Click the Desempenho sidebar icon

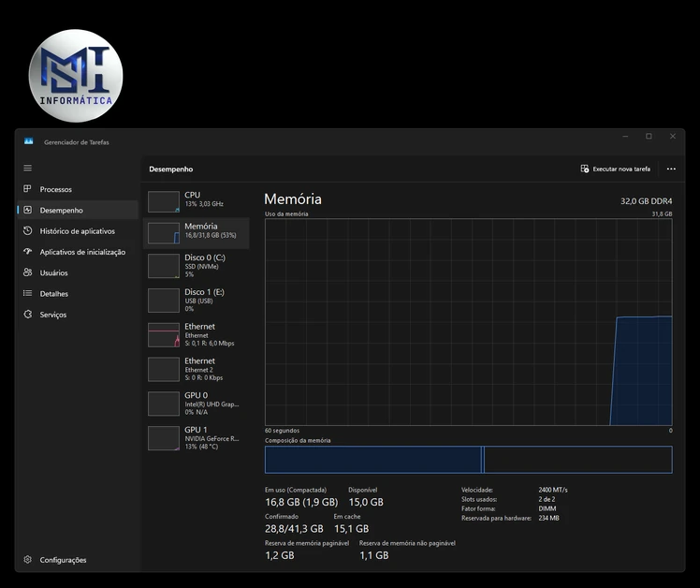(x=28, y=210)
